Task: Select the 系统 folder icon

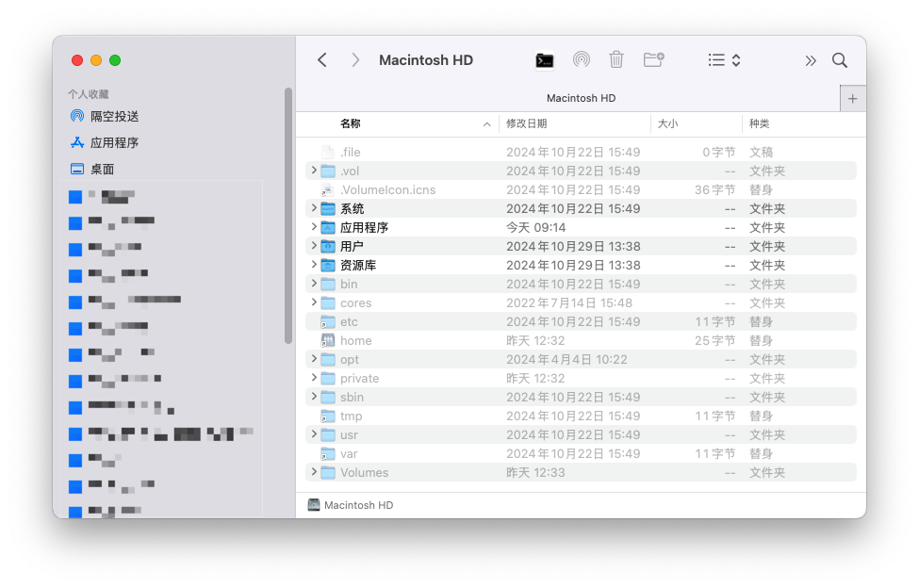Action: pyautogui.click(x=328, y=208)
